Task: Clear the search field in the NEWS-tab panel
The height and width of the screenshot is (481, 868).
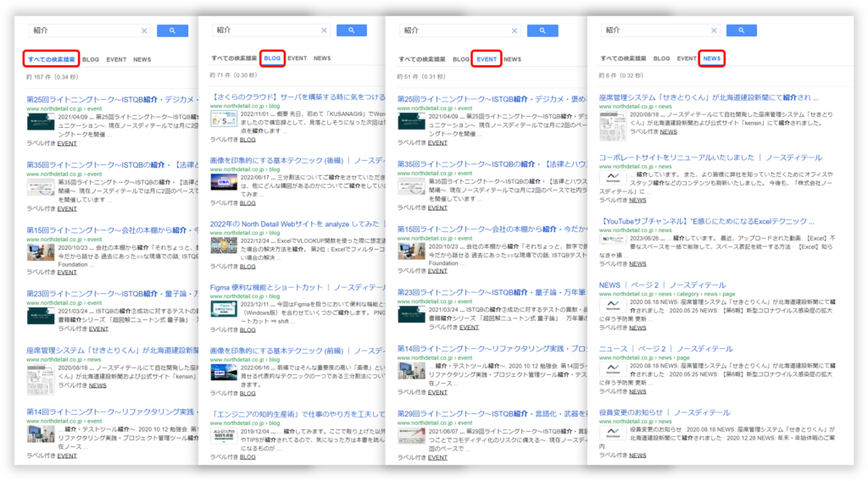Action: click(x=714, y=30)
